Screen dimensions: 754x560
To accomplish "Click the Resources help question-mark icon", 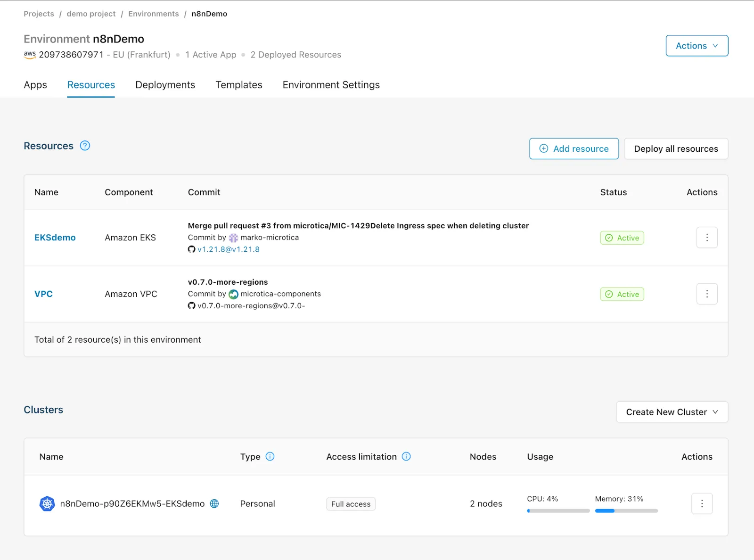I will click(85, 146).
